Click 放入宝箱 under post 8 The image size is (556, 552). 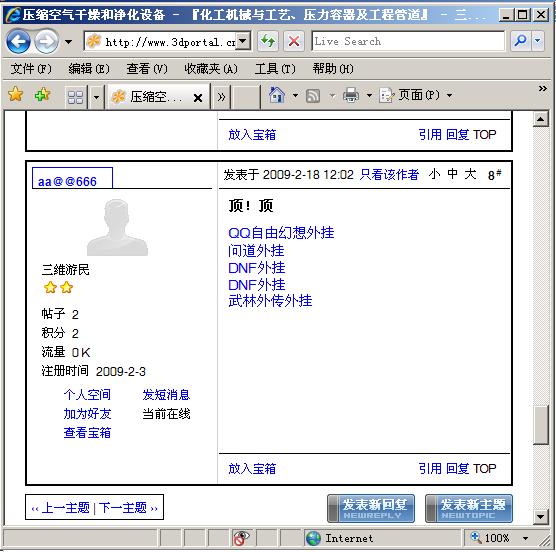pos(252,469)
